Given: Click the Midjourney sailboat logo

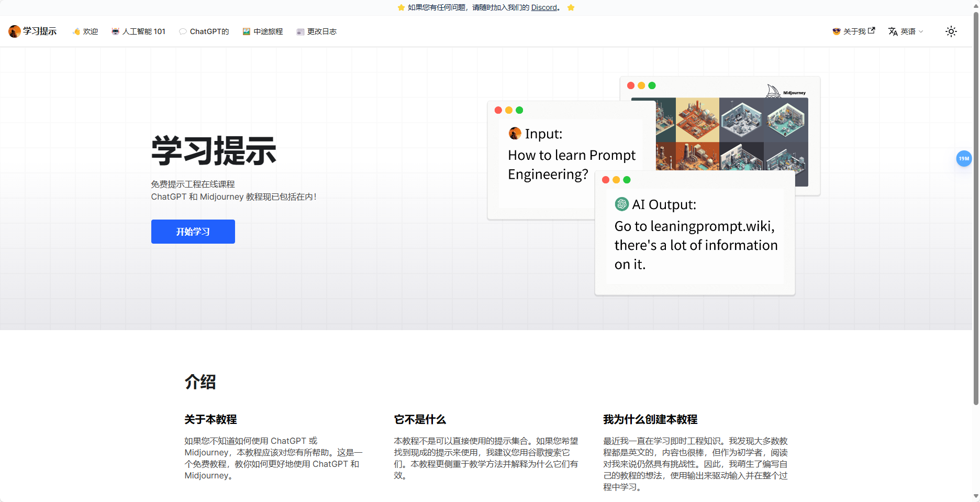Looking at the screenshot, I should point(773,91).
